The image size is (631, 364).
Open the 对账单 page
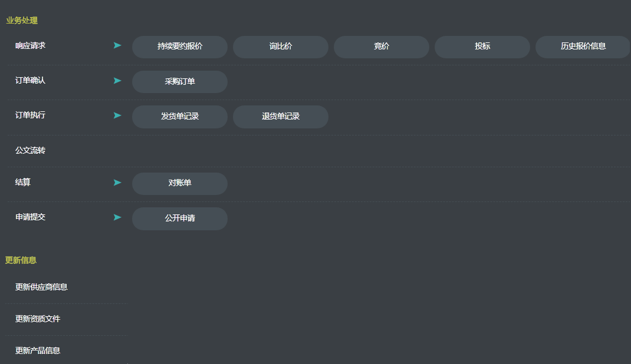click(x=180, y=183)
